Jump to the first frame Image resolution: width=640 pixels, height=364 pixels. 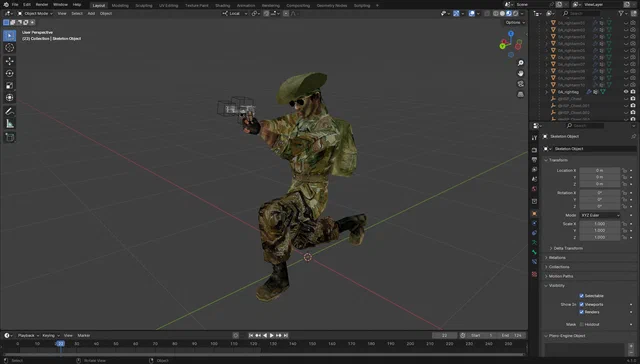tap(251, 335)
